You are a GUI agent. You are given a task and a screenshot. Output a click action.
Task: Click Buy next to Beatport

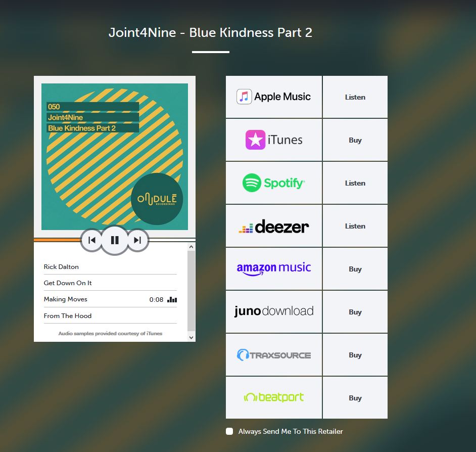pyautogui.click(x=355, y=398)
